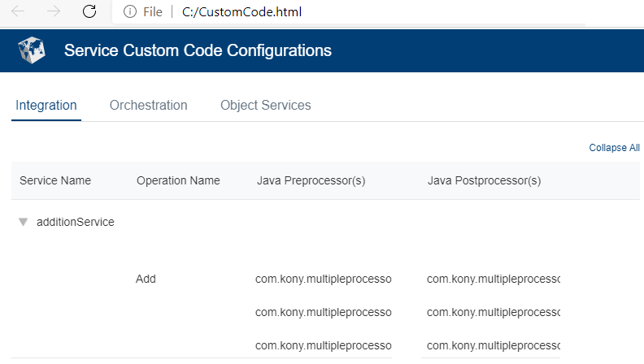Click the Collapse All link
The height and width of the screenshot is (364, 644).
614,148
